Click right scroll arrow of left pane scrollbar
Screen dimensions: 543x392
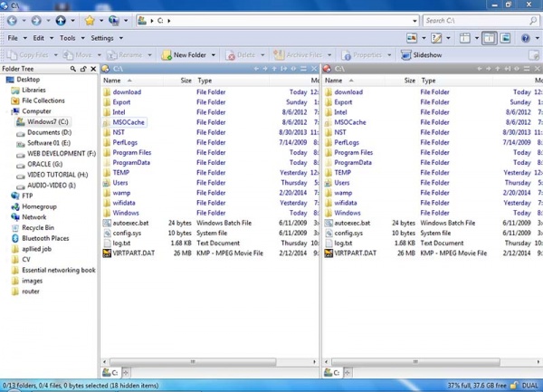coord(314,362)
